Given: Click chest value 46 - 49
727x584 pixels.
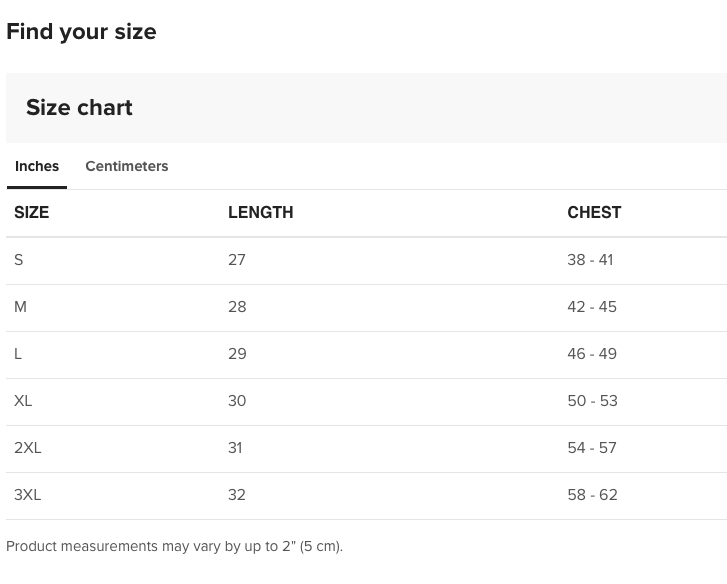Looking at the screenshot, I should 592,354.
